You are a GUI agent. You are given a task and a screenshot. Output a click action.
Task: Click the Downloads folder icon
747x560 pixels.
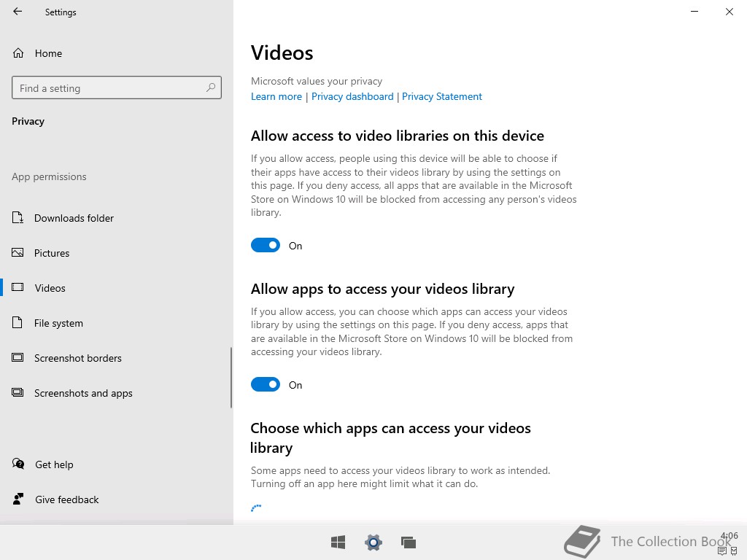(18, 217)
